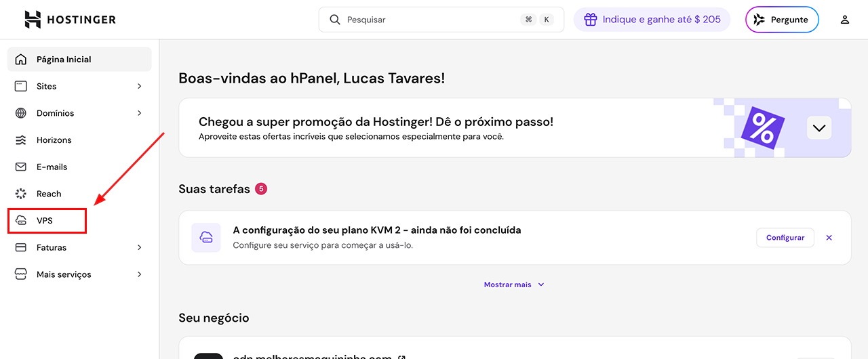Click the Pergunte assistant button
The height and width of the screenshot is (359, 868).
tap(782, 20)
